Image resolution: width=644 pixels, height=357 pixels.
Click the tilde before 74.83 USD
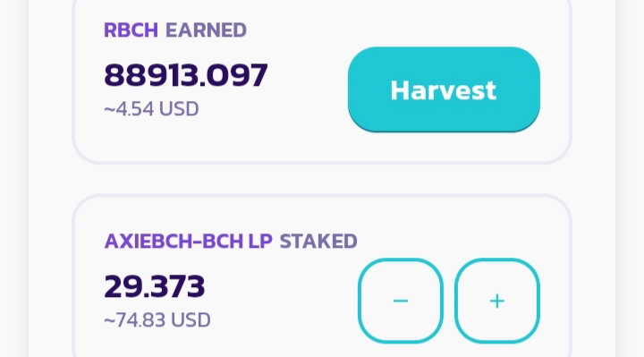110,320
